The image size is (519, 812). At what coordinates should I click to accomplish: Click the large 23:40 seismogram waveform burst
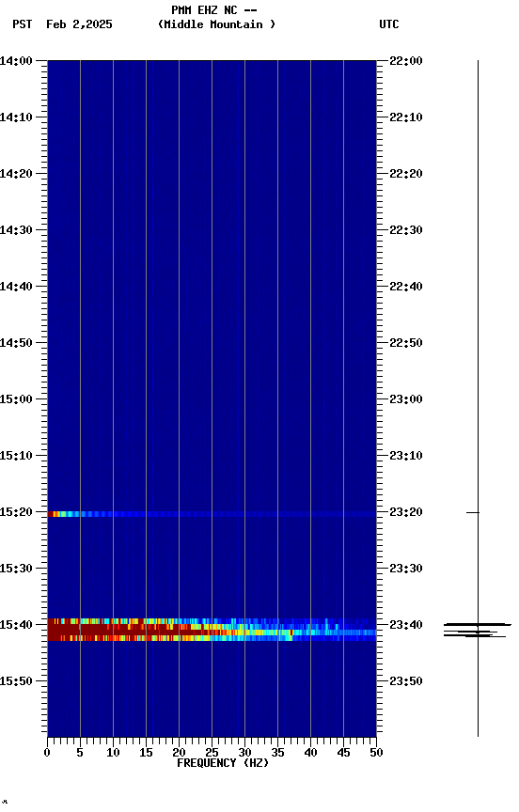coord(477,631)
